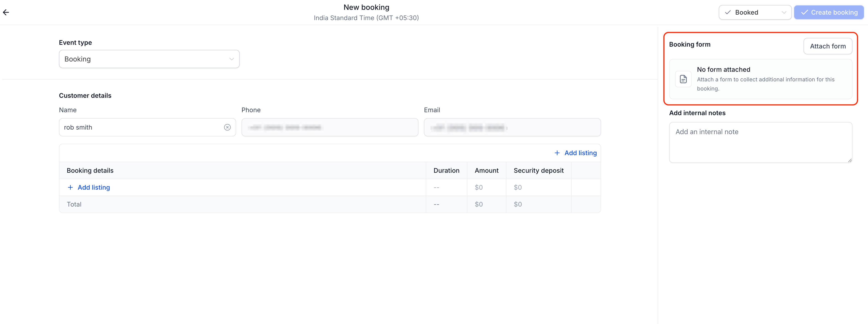Go back with the left arrow icon
This screenshot has height=324, width=868.
(x=6, y=13)
